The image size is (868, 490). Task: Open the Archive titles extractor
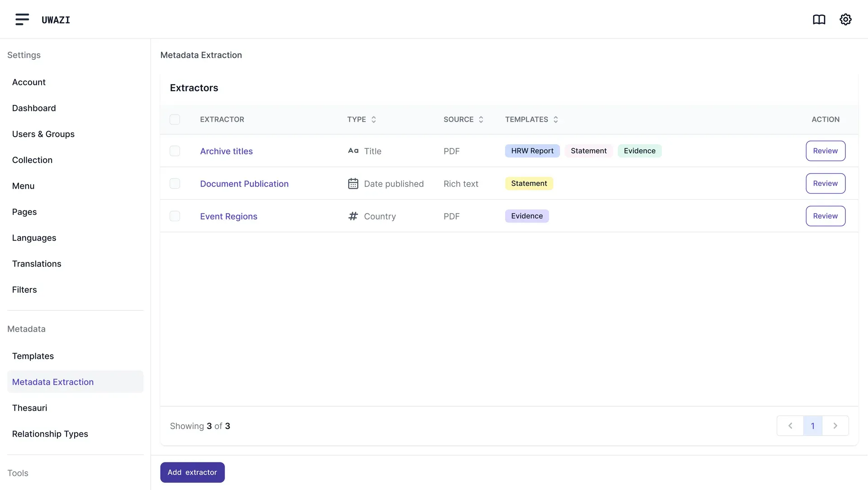click(x=226, y=151)
